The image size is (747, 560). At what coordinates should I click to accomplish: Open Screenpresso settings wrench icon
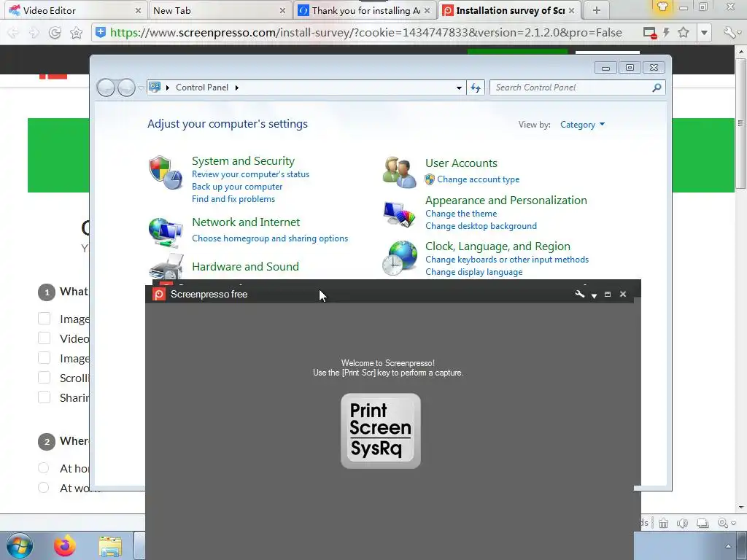(x=580, y=295)
